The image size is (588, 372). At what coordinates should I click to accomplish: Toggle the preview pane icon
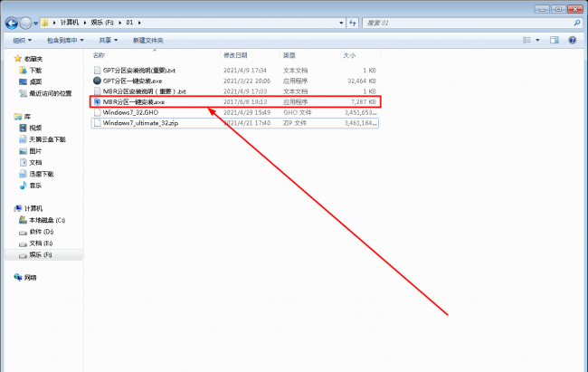[555, 40]
